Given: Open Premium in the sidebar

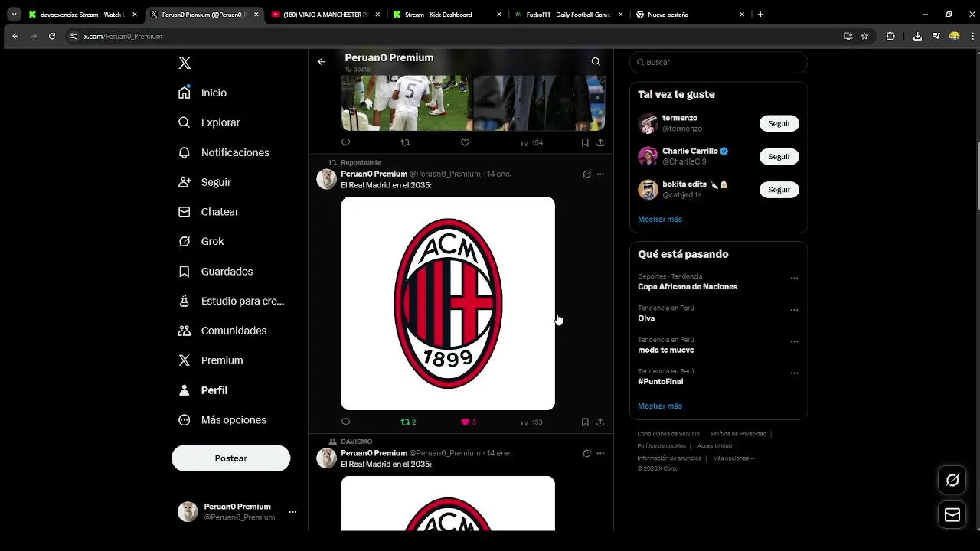Looking at the screenshot, I should (x=210, y=360).
